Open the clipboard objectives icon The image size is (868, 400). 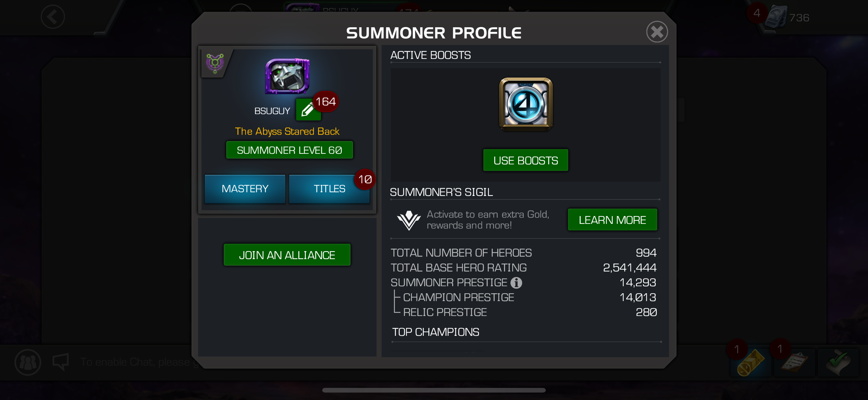point(794,362)
